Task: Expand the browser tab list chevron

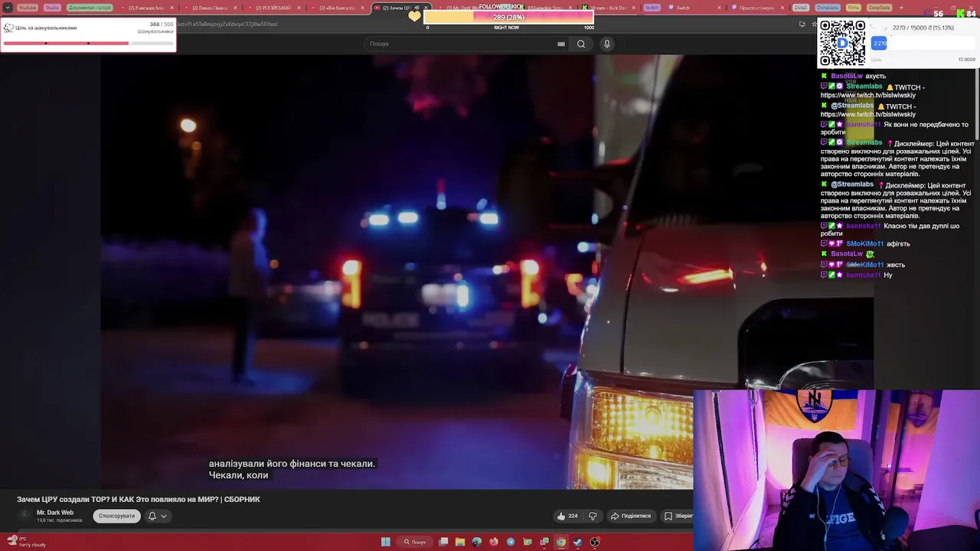Action: pos(8,8)
